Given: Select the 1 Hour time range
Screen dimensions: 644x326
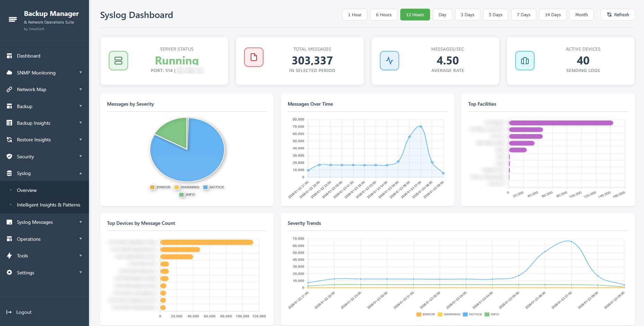Looking at the screenshot, I should pos(355,15).
